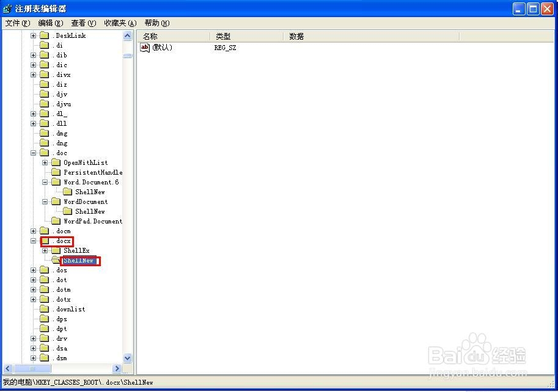Viewport: 558px width, 392px height.
Task: Click the .docx folder icon
Action: click(x=45, y=241)
